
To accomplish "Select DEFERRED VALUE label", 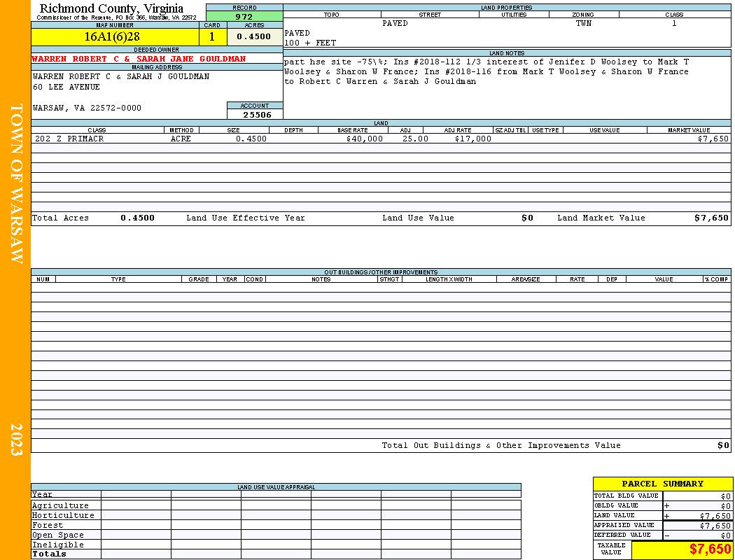I will tap(622, 535).
